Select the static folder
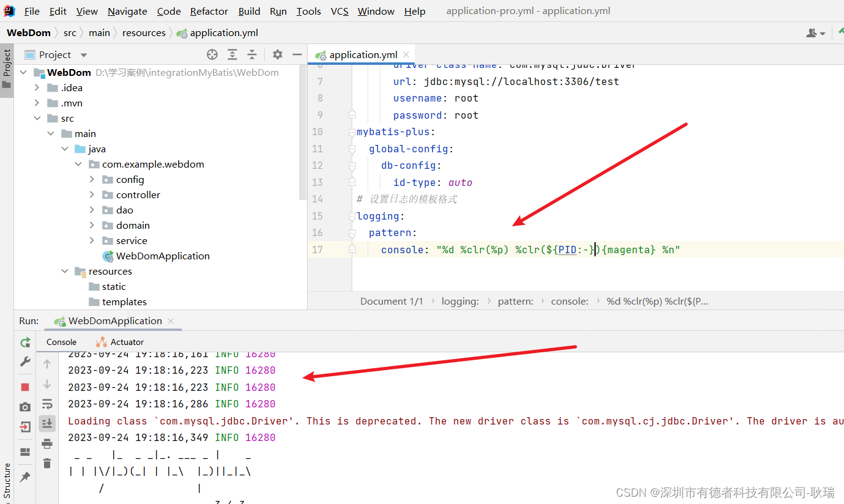 [114, 286]
